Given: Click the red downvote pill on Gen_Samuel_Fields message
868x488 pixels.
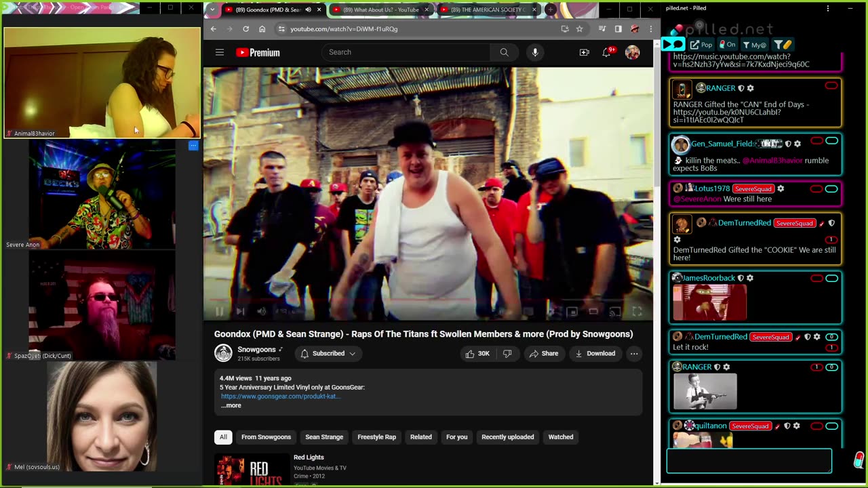Looking at the screenshot, I should (816, 141).
